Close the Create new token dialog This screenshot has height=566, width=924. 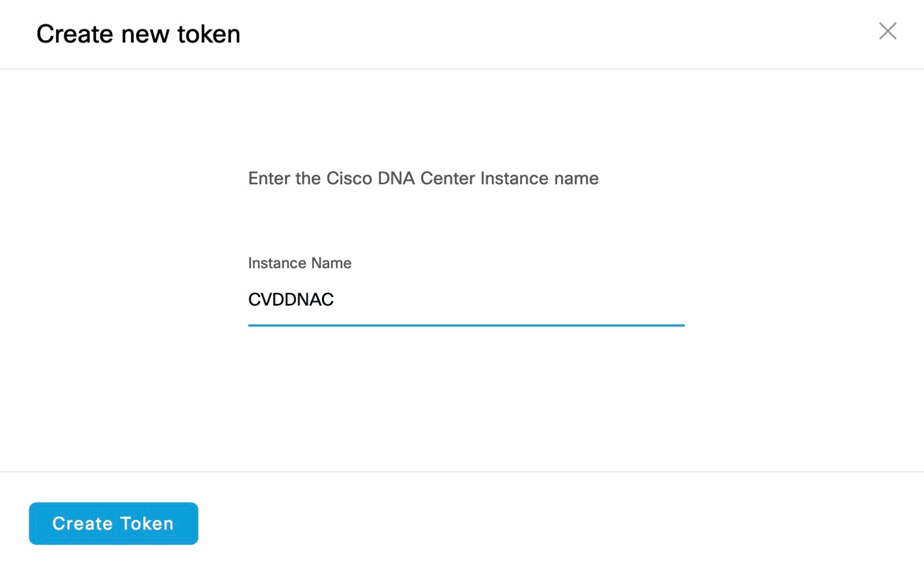tap(888, 31)
